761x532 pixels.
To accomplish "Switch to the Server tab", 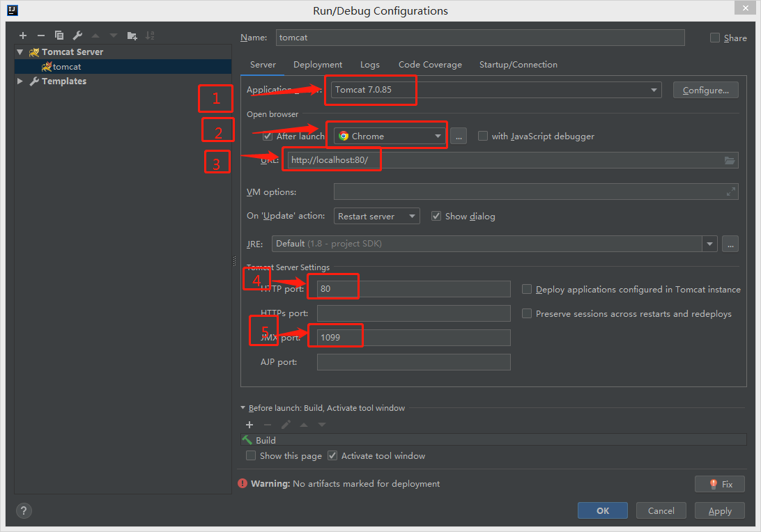I will 263,65.
